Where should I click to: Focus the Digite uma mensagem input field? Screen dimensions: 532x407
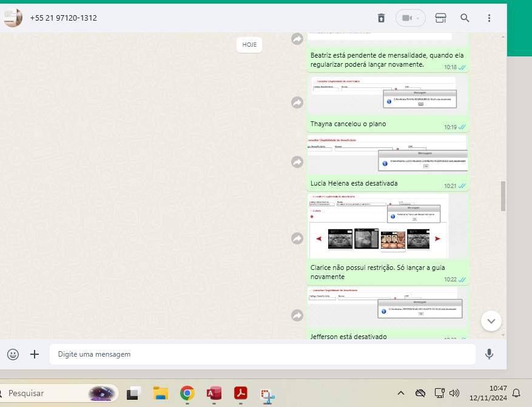[x=262, y=354]
